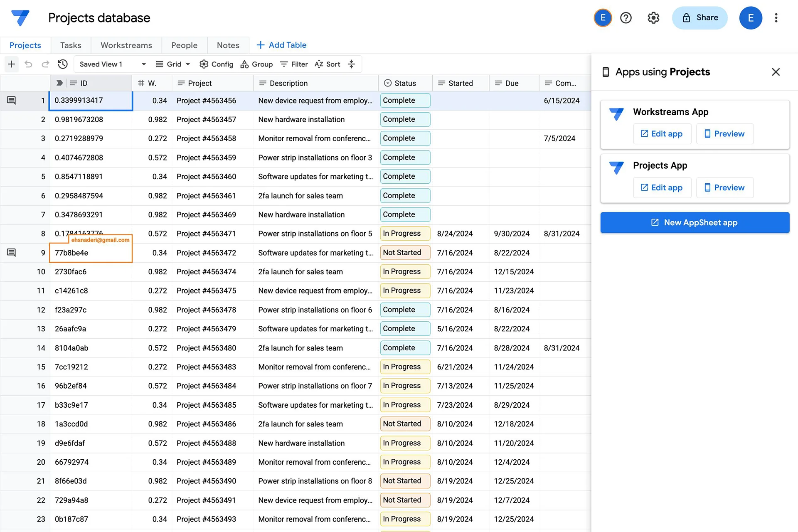Open Filter options
The image size is (798, 532).
coord(294,64)
